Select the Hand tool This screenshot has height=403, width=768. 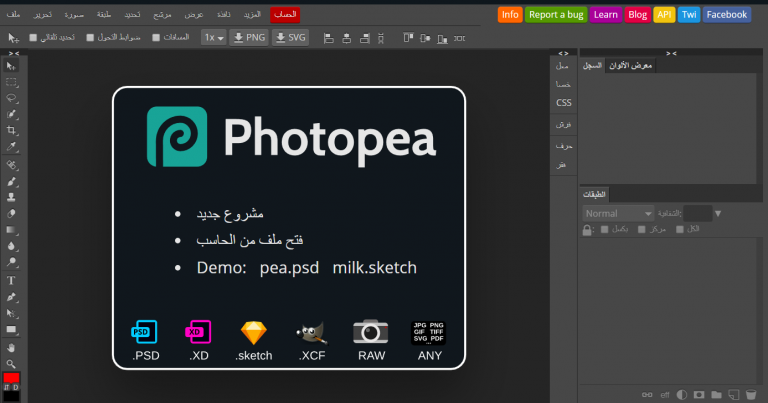[x=11, y=347]
